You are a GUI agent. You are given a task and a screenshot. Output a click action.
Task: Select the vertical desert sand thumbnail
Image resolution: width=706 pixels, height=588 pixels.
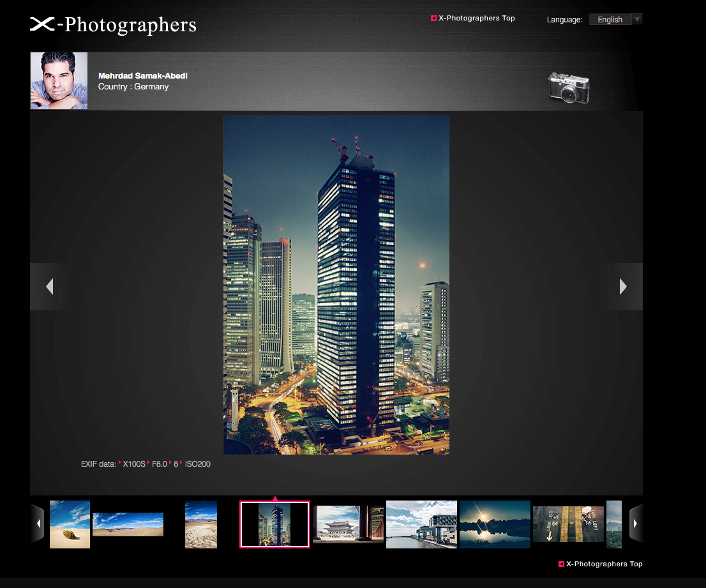pos(200,524)
